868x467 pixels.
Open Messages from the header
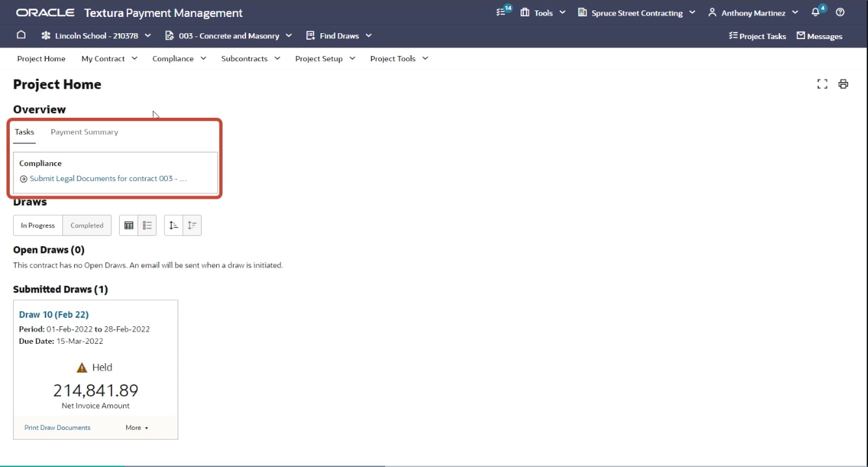coord(819,36)
